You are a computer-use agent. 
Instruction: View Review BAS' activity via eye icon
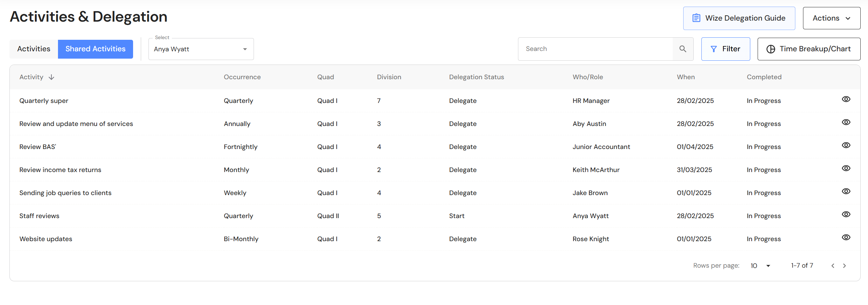(846, 146)
